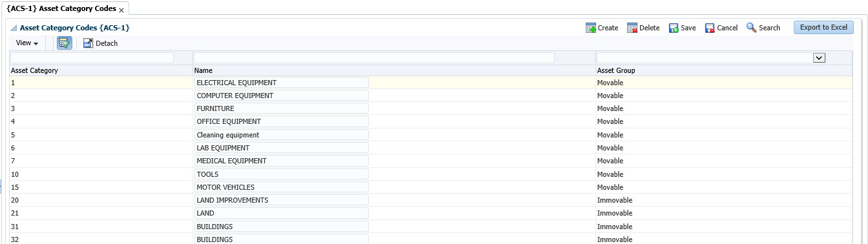
Task: Edit the TOOLS name field
Action: tap(281, 174)
